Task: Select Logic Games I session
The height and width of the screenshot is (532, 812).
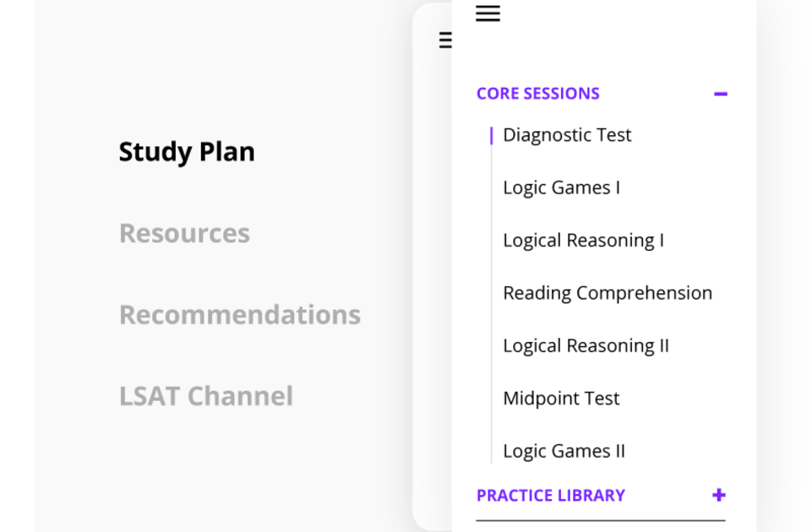Action: click(561, 187)
